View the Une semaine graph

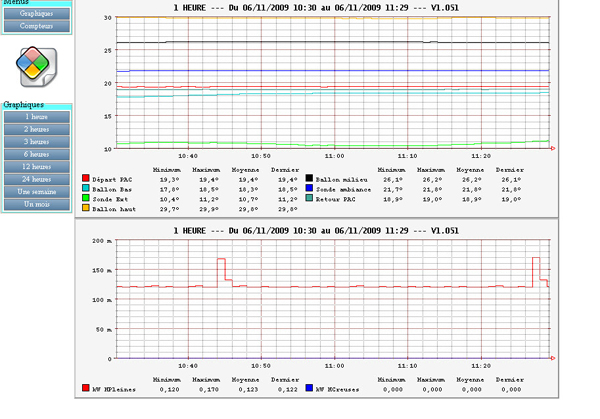[x=36, y=191]
